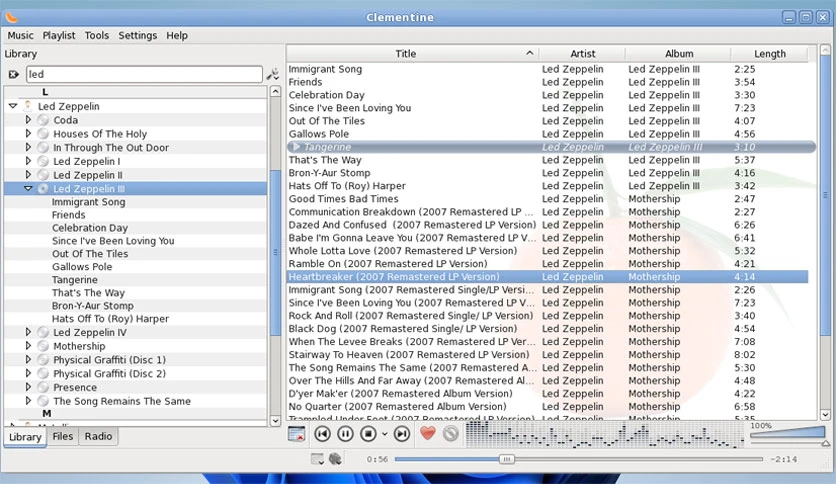Click the spectrum analyzer display

[605, 434]
